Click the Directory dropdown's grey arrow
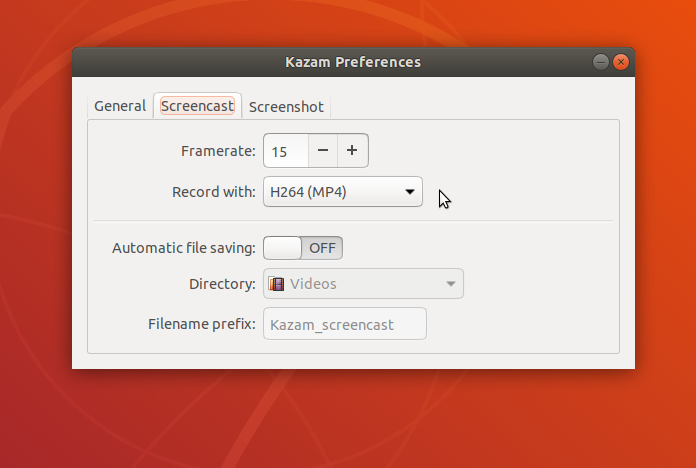 [451, 284]
